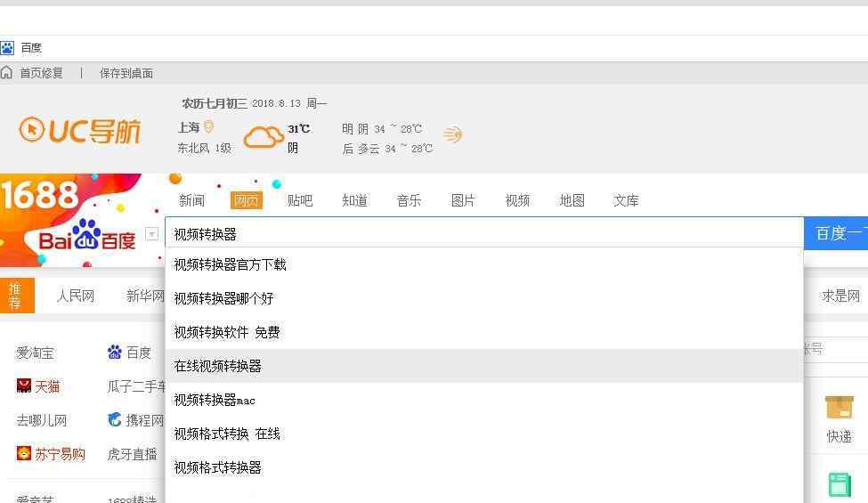Click the UC导航 logo

80,131
